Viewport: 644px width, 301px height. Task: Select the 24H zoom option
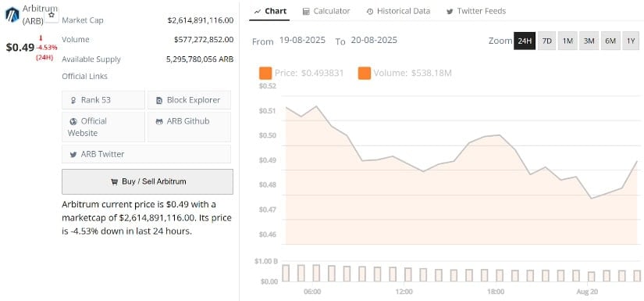point(525,41)
